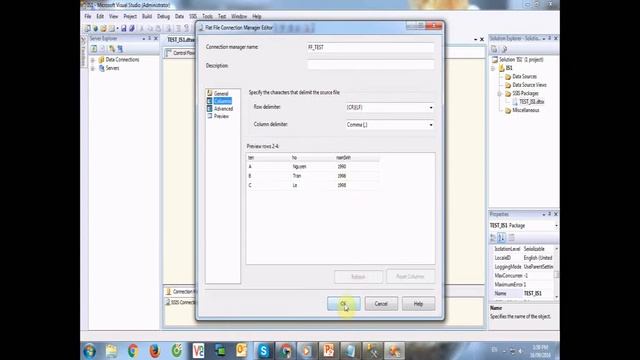Click the Reset Columns button
Screen dimensions: 640x360
click(x=410, y=276)
